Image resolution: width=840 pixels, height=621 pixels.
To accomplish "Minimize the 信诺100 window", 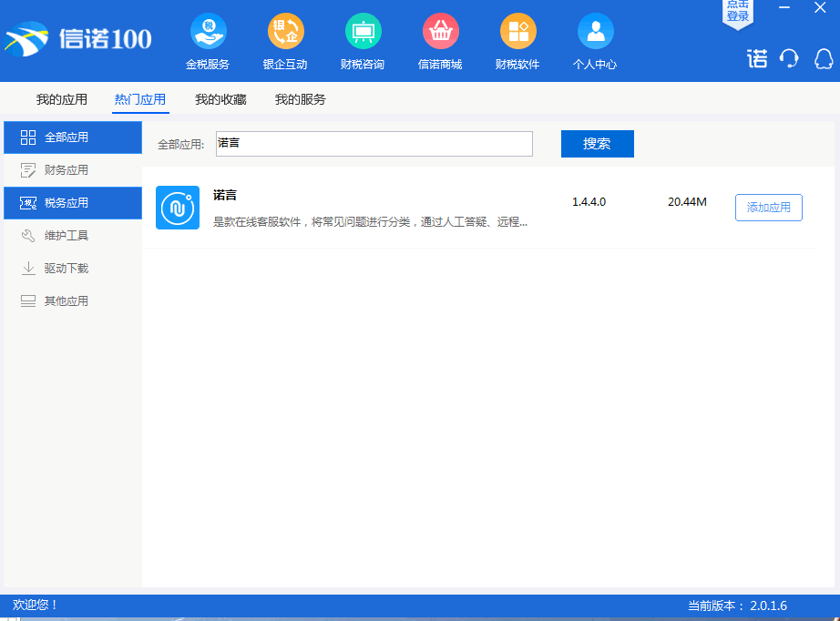I will pos(784,7).
